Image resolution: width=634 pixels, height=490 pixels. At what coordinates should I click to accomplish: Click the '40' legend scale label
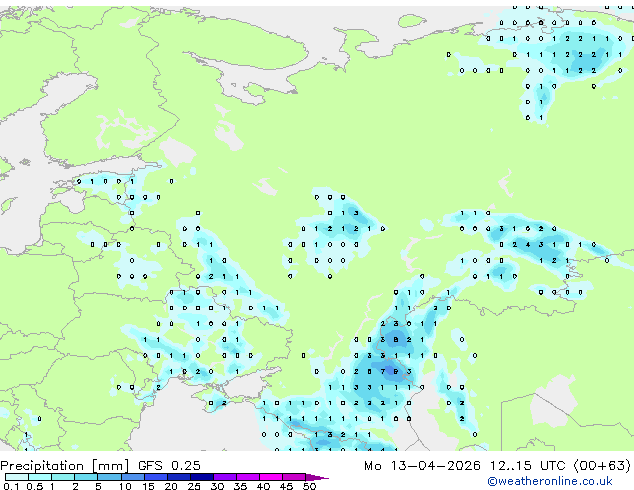point(263,486)
